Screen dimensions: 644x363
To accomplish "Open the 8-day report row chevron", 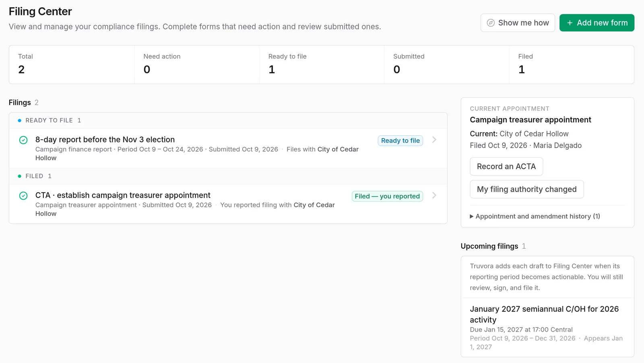I will tap(434, 140).
